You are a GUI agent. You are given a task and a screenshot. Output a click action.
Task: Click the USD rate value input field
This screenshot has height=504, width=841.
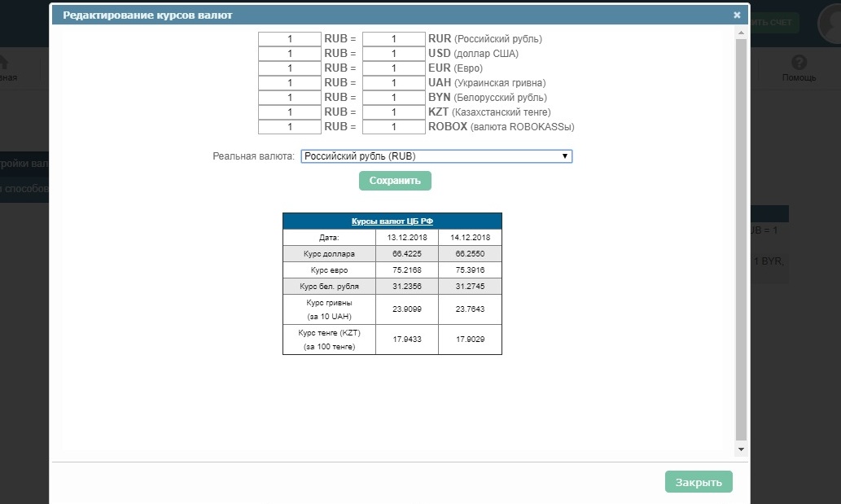click(394, 54)
